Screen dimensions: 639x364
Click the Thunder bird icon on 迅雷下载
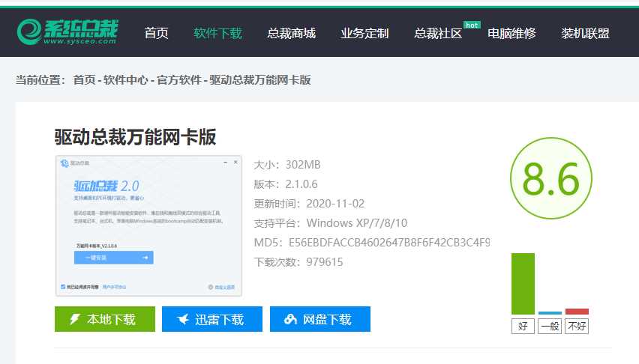pyautogui.click(x=182, y=320)
